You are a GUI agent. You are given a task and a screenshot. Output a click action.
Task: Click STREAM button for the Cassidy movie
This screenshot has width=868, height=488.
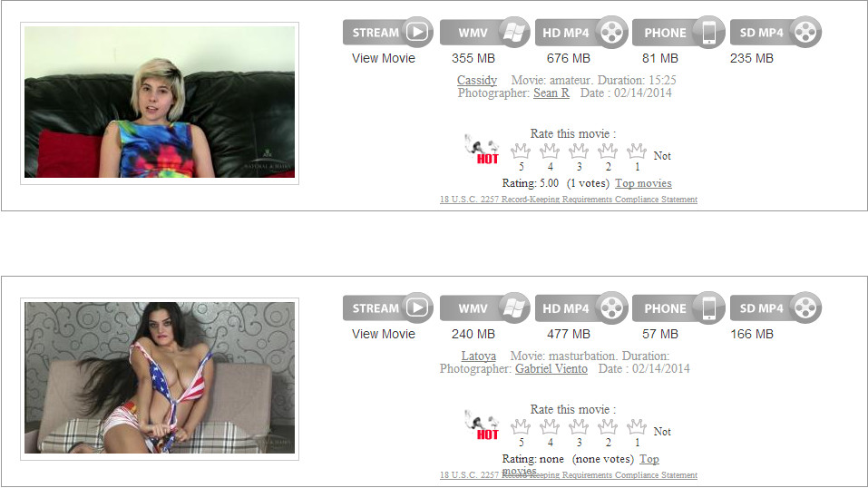pyautogui.click(x=387, y=32)
